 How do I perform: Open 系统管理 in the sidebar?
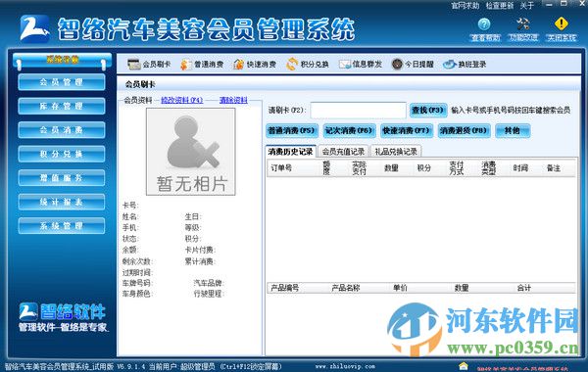coord(62,226)
